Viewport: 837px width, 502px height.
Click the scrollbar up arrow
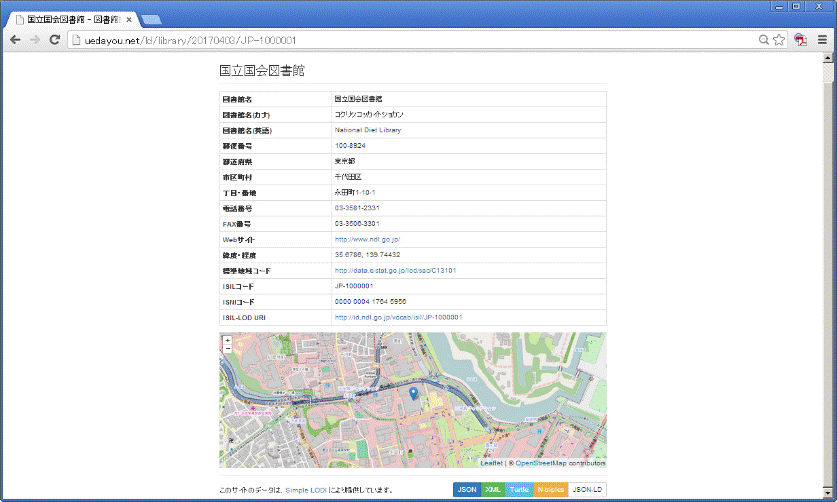coord(828,57)
